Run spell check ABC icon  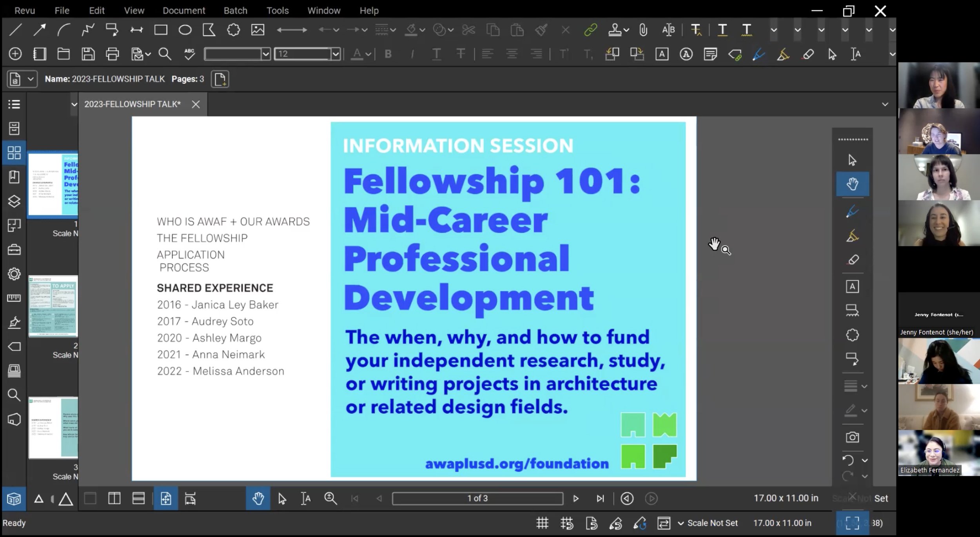[189, 54]
